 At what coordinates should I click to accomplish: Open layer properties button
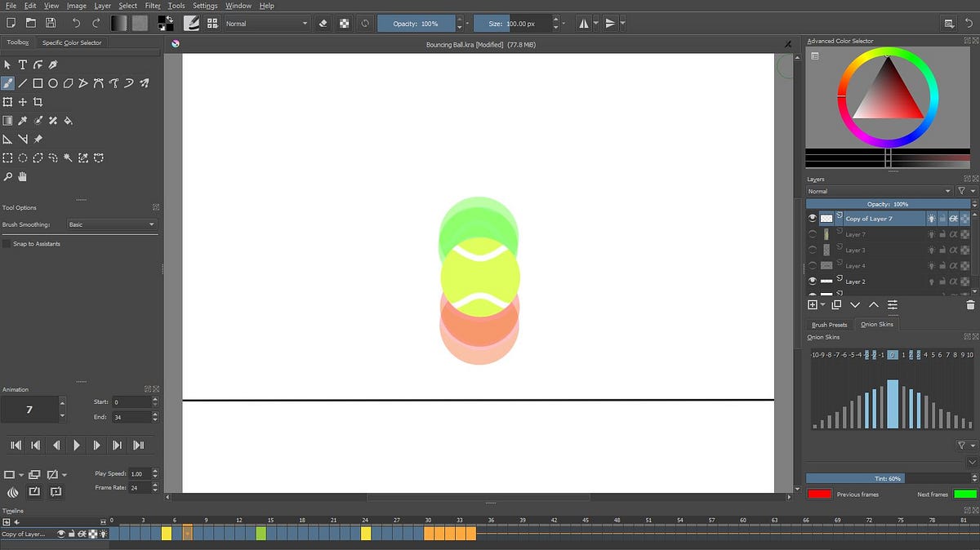892,304
